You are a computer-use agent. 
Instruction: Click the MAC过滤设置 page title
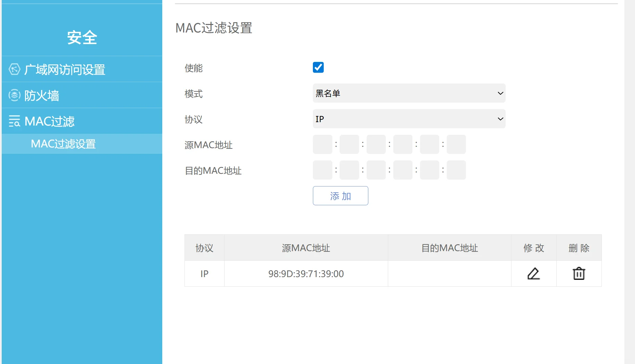click(214, 28)
